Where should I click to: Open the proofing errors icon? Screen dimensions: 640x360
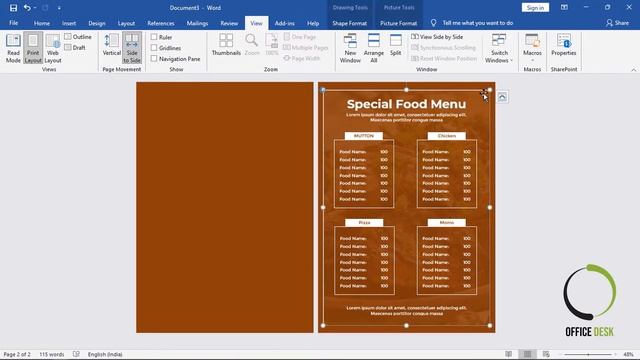point(76,354)
